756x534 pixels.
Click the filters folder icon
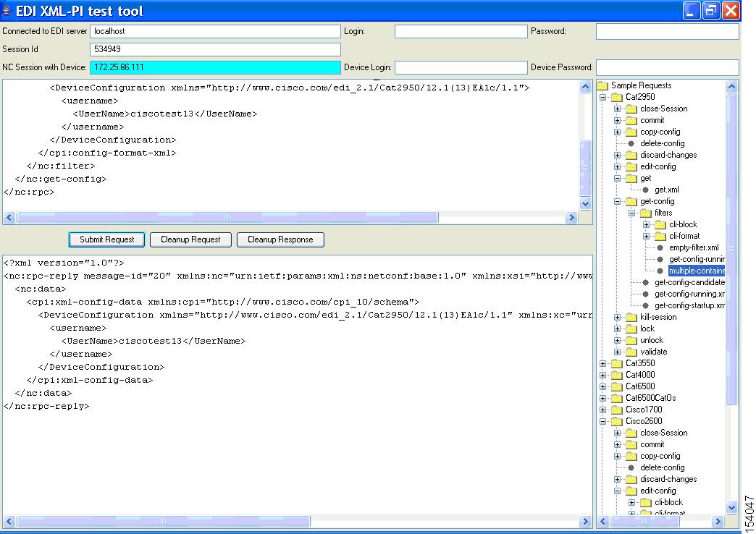coord(646,213)
